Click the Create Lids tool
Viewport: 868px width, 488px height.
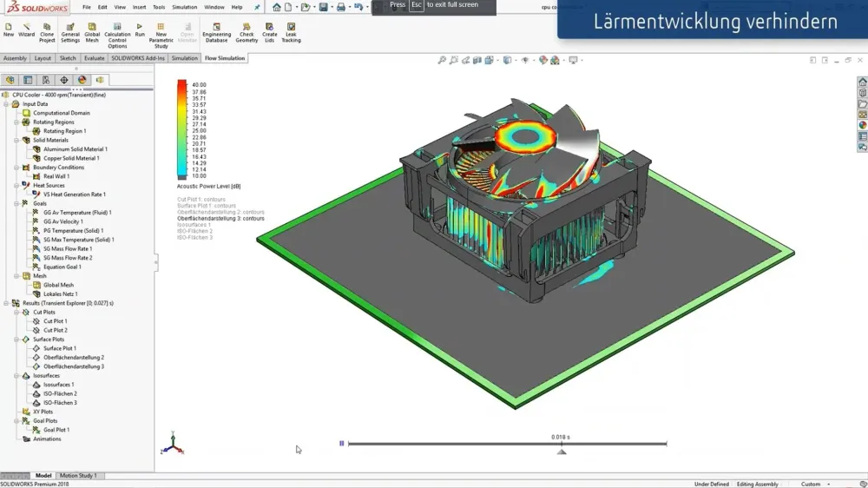pos(270,33)
